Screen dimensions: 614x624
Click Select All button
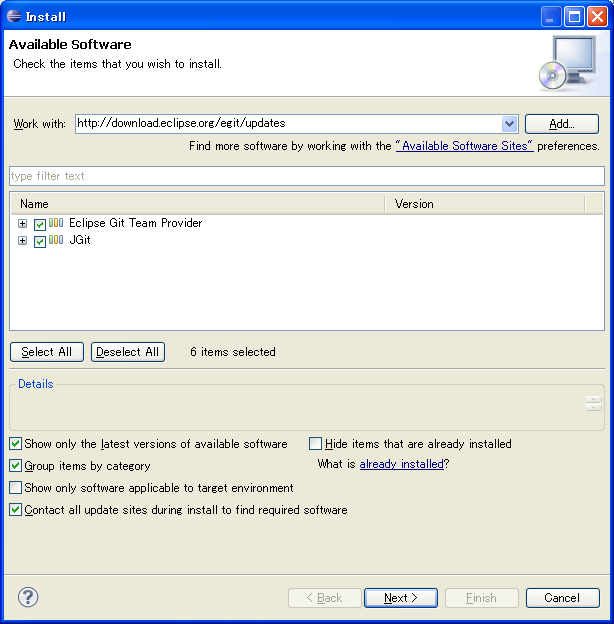[x=47, y=352]
